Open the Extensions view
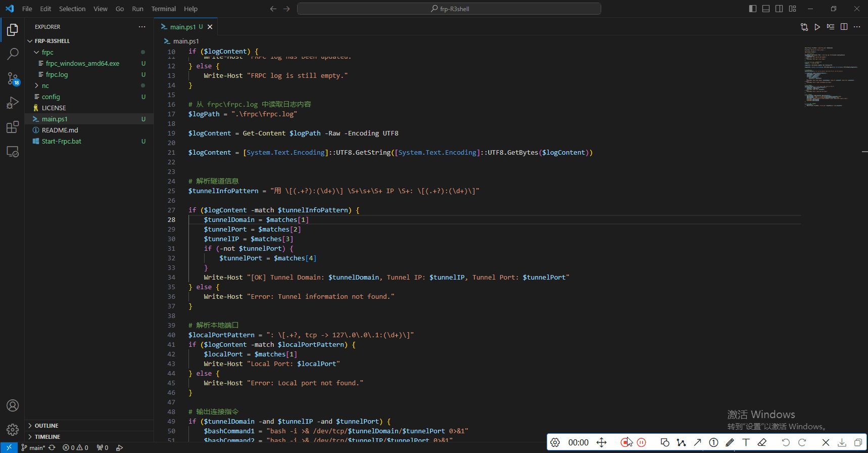The image size is (868, 453). [x=13, y=127]
